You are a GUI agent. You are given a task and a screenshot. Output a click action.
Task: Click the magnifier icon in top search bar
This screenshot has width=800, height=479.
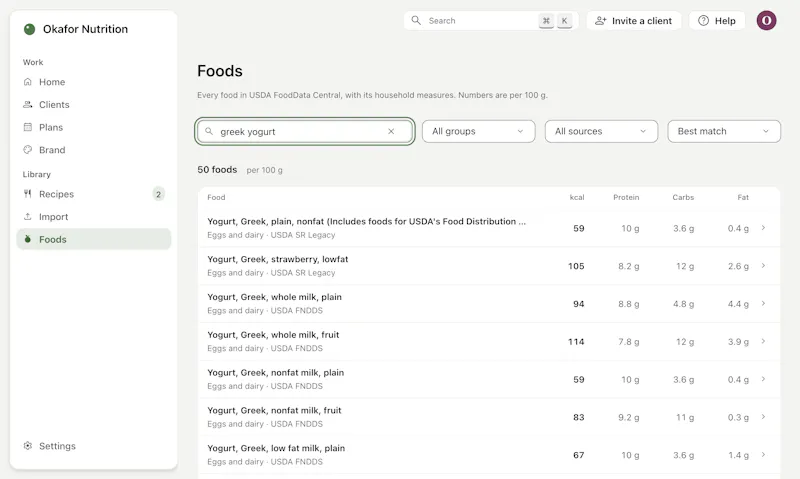pyautogui.click(x=416, y=20)
